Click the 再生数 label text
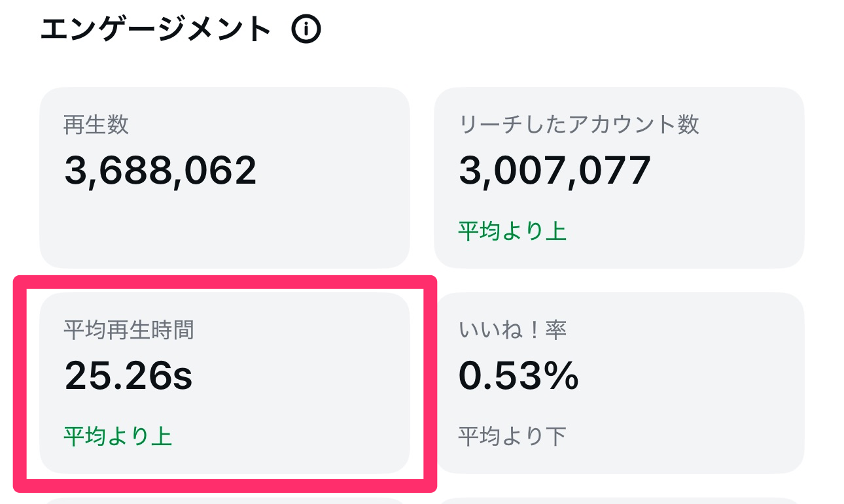This screenshot has width=844, height=504. click(x=96, y=124)
